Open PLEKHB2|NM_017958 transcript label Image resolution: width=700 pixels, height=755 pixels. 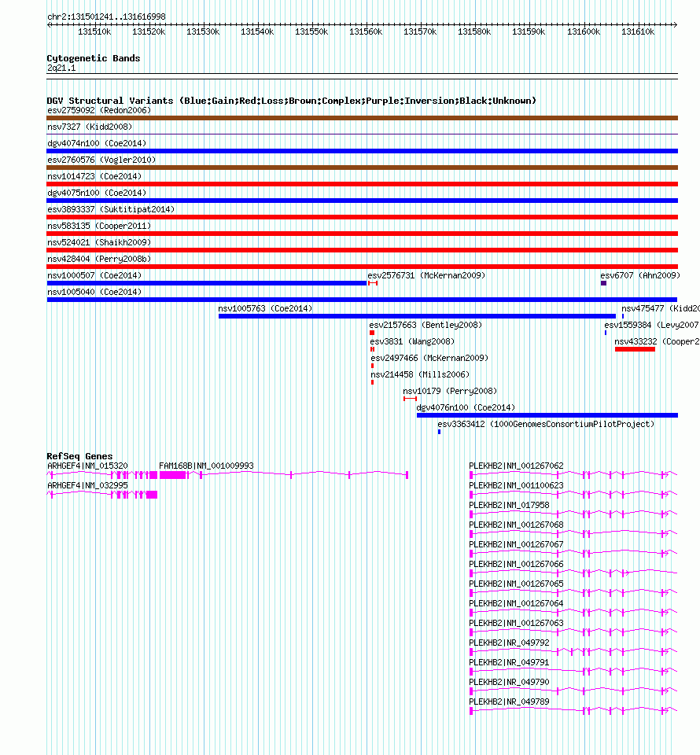coord(510,506)
